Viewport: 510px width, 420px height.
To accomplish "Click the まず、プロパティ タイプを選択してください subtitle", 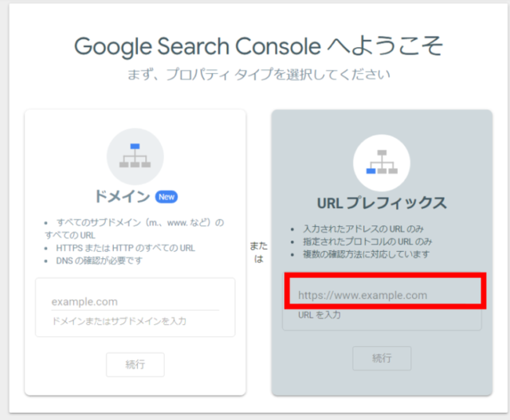I will pyautogui.click(x=258, y=75).
